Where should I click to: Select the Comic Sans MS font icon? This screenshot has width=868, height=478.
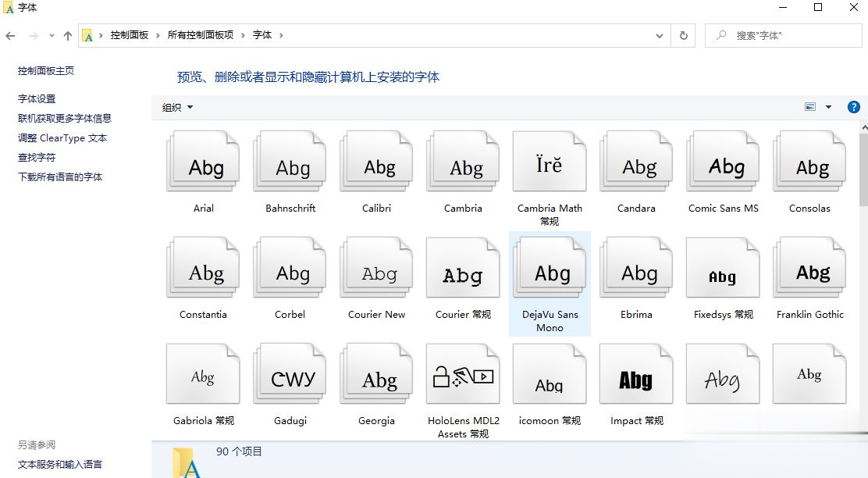[723, 162]
